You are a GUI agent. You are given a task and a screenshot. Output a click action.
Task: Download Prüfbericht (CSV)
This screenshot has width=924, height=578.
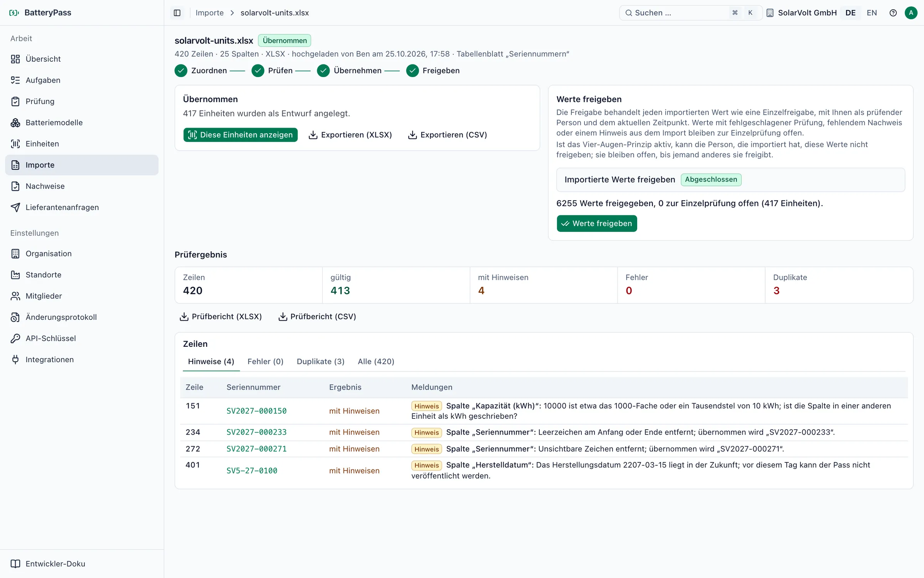(x=318, y=316)
